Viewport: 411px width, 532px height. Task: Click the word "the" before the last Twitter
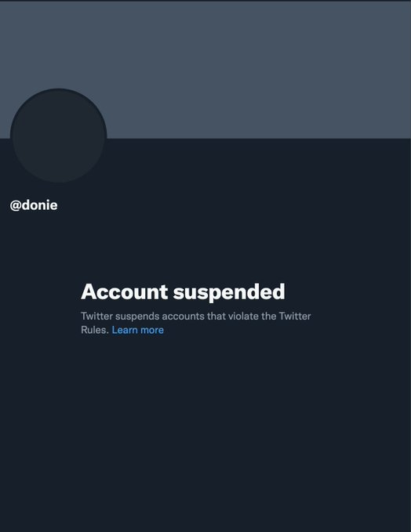(x=268, y=316)
